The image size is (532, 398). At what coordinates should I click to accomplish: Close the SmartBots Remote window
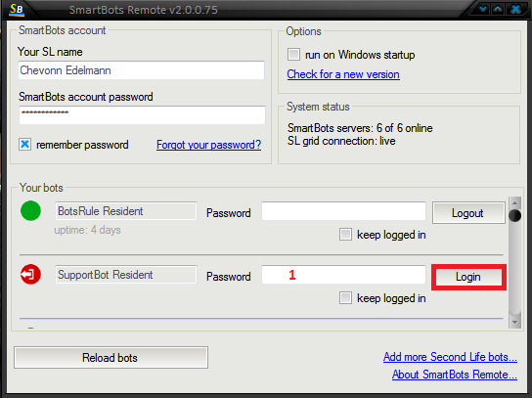pyautogui.click(x=515, y=9)
